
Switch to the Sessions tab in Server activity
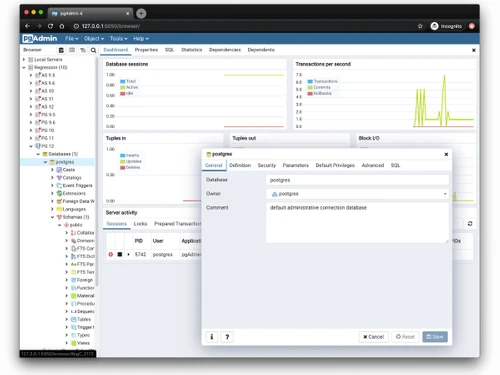pyautogui.click(x=116, y=224)
